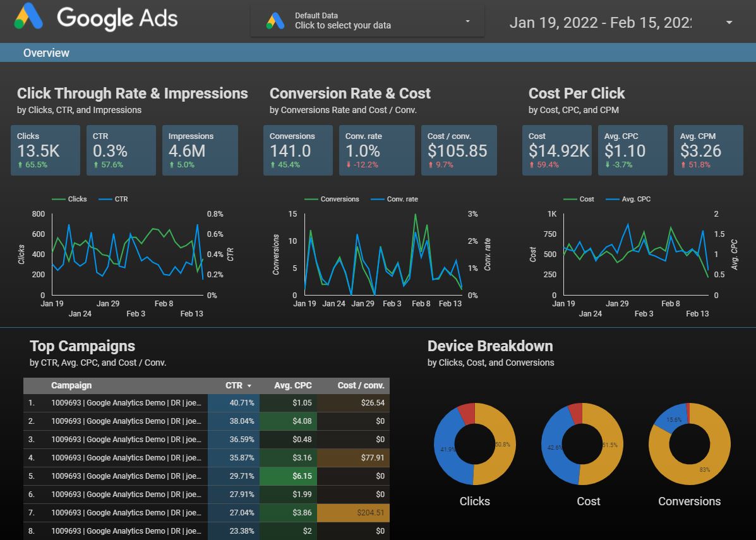756x540 pixels.
Task: Click the campaign name in table row 1
Action: [x=126, y=402]
